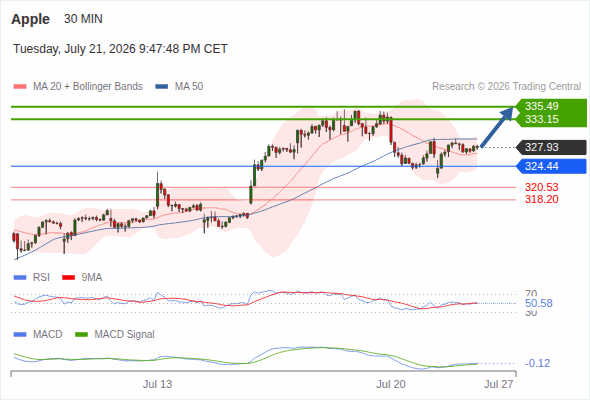Click the MACD blue legend swatch
This screenshot has width=590, height=400.
tap(20, 334)
